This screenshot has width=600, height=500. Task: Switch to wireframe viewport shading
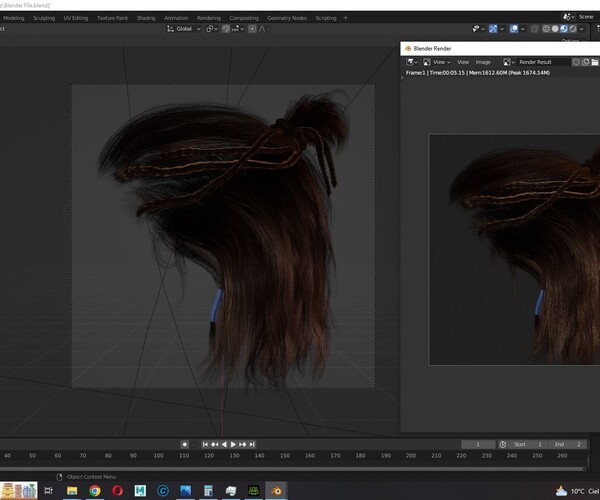(546, 29)
